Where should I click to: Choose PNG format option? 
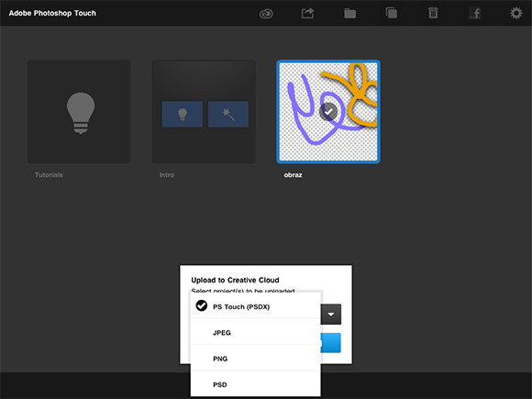click(256, 359)
